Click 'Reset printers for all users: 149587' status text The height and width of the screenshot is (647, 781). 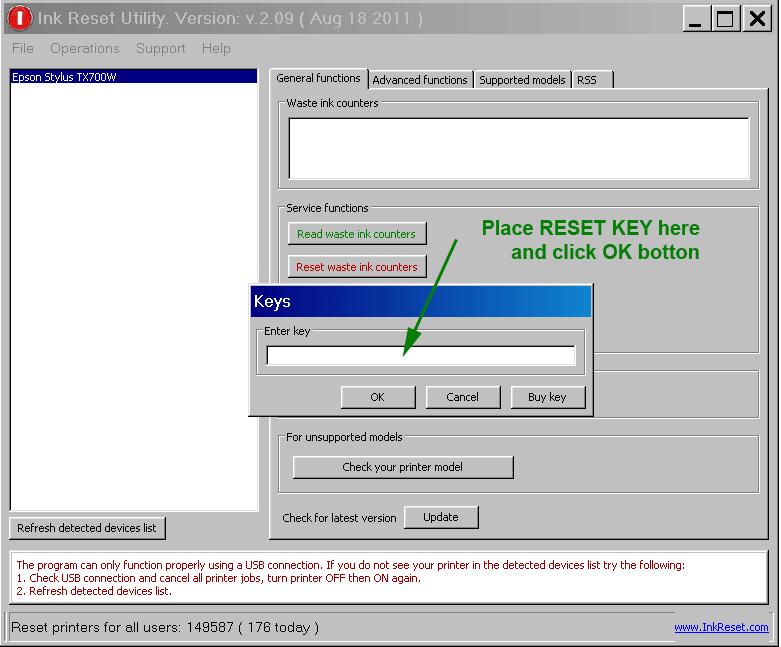(123, 627)
